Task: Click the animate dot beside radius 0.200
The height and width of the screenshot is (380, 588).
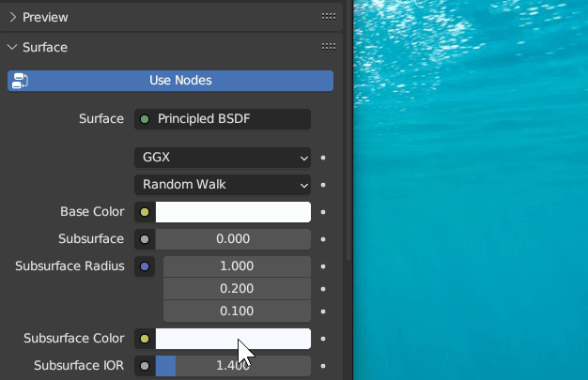Action: (323, 289)
